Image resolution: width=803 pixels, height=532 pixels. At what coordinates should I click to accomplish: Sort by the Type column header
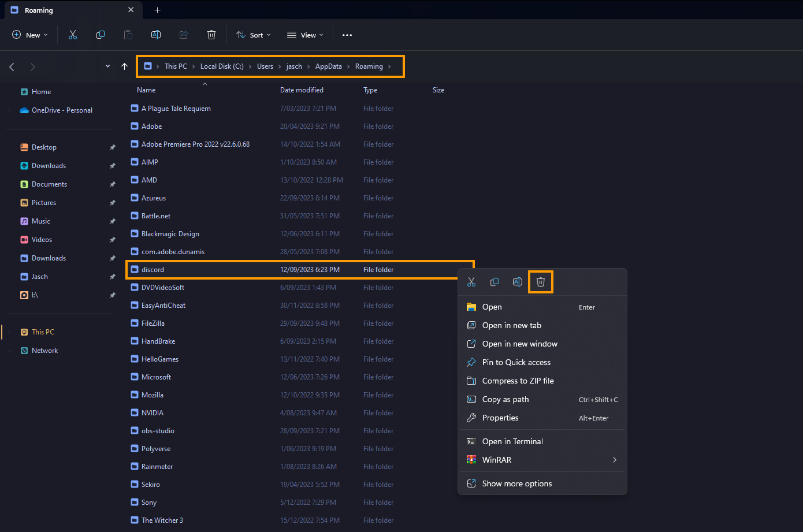click(370, 90)
